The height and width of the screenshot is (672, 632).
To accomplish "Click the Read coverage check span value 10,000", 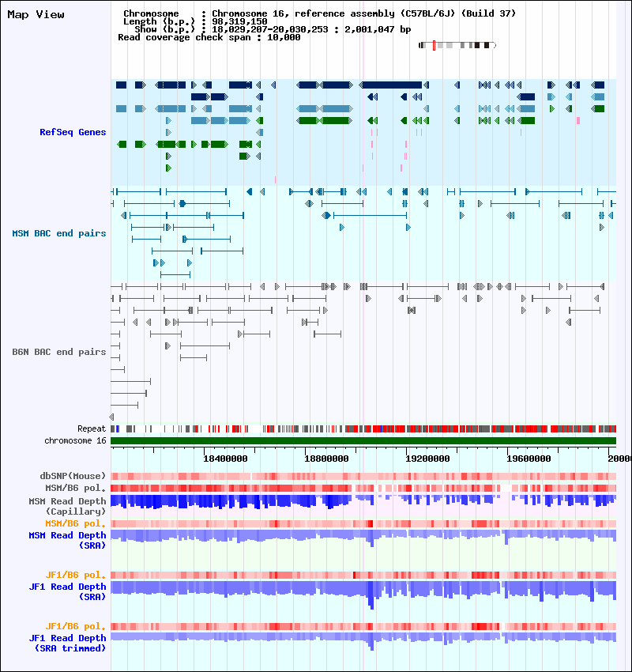I will pyautogui.click(x=284, y=38).
